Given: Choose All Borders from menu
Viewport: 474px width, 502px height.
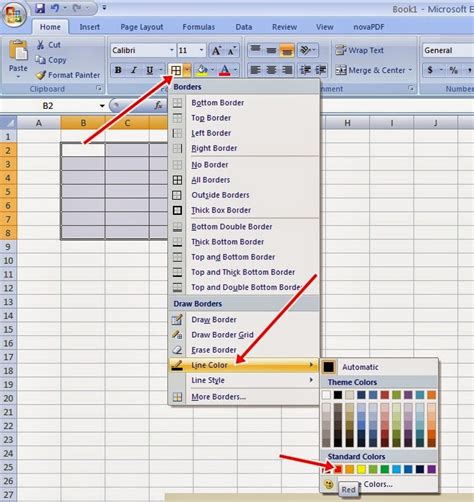Looking at the screenshot, I should click(x=244, y=180).
